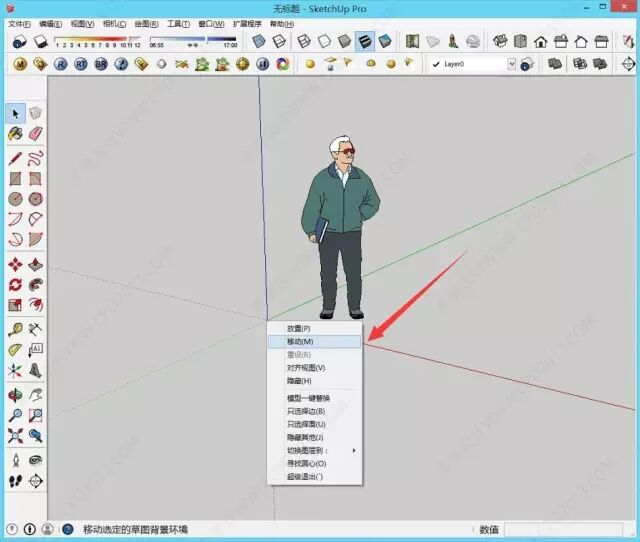Click the Zoom Extents tool
Screen dimensions: 640x542
pos(16,436)
